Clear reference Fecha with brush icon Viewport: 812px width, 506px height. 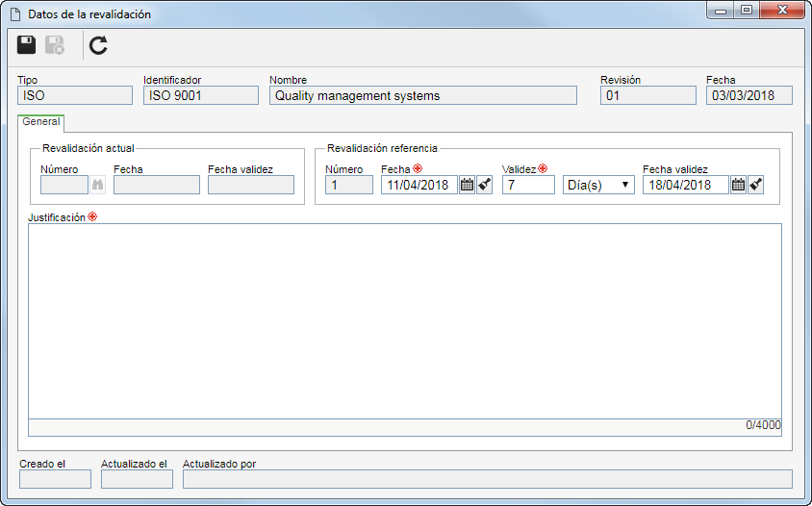coord(485,185)
